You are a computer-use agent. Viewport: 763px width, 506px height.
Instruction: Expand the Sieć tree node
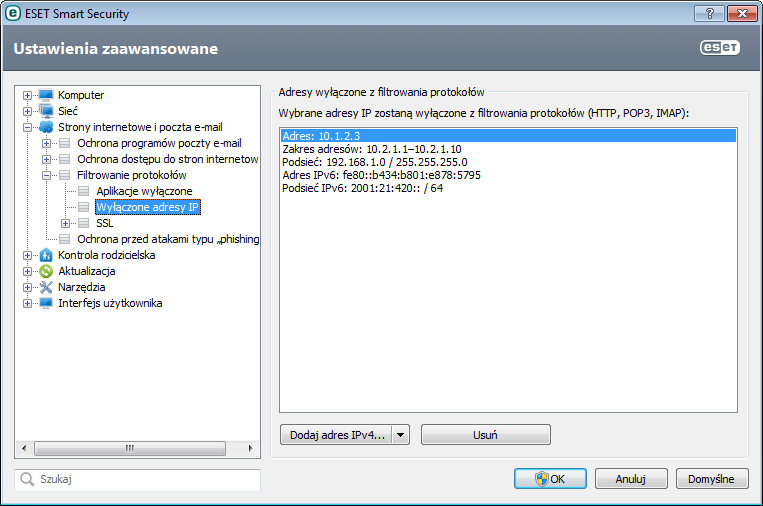[27, 111]
